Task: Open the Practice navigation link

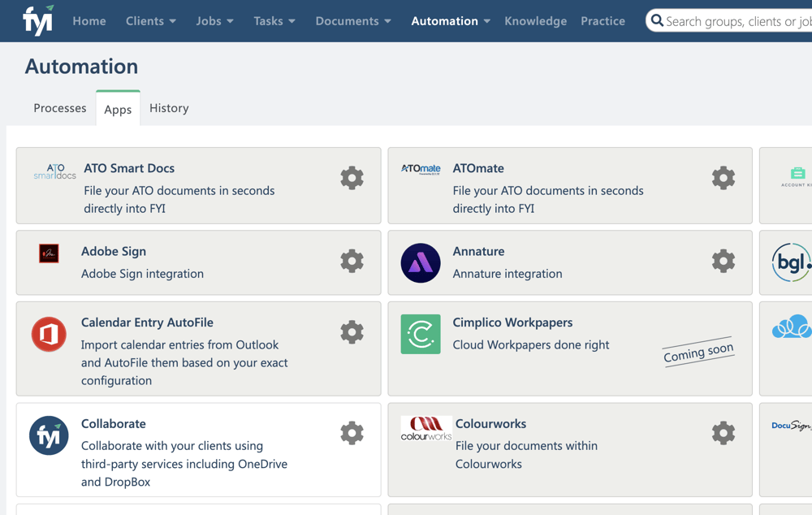Action: [x=603, y=21]
